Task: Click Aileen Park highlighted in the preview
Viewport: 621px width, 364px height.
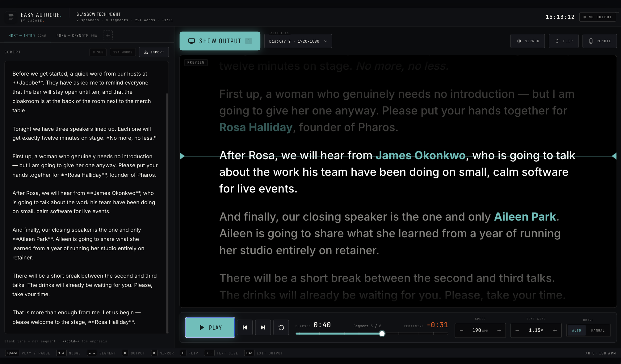Action: tap(525, 217)
